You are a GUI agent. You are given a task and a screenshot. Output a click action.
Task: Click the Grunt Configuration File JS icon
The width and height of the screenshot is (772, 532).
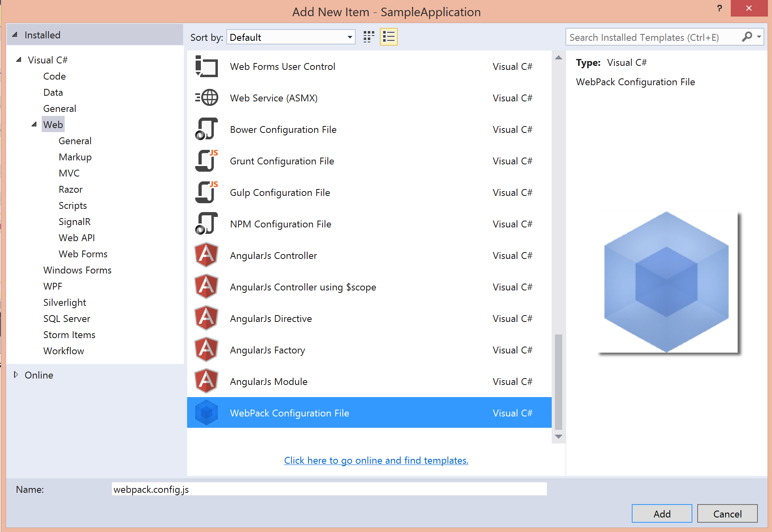tap(207, 161)
